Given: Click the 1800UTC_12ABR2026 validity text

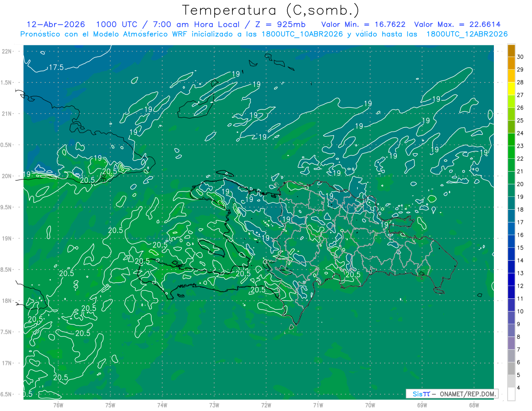Looking at the screenshot, I should click(467, 34).
